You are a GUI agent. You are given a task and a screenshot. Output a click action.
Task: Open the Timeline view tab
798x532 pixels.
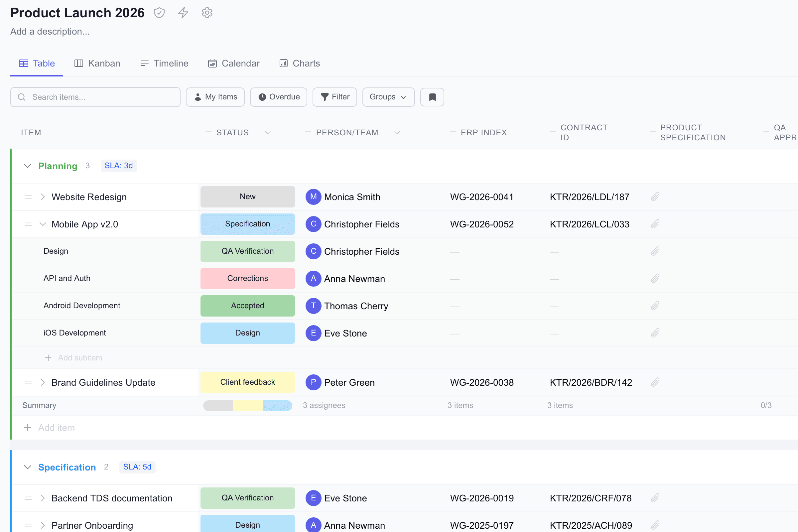[x=164, y=64]
